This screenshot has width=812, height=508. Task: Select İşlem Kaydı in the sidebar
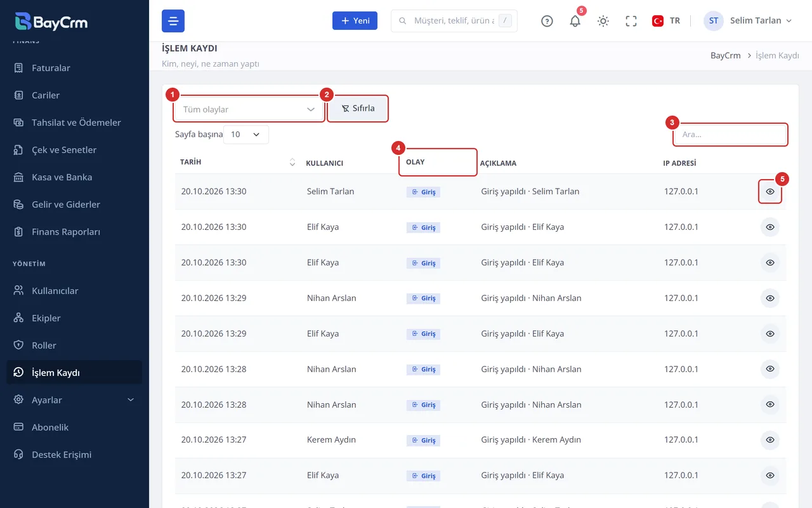74,373
